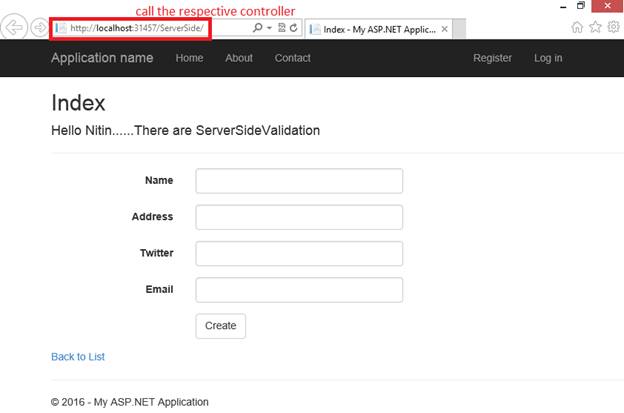624x413 pixels.
Task: Restore down the browser window
Action: pos(581,6)
